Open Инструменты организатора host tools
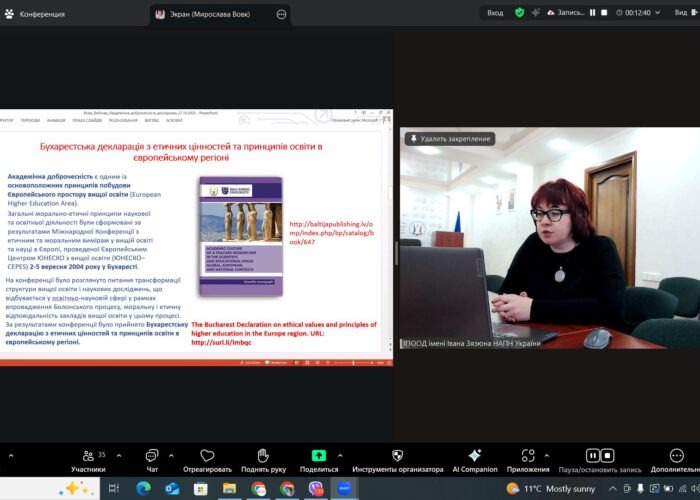The height and width of the screenshot is (500, 700). pyautogui.click(x=397, y=456)
